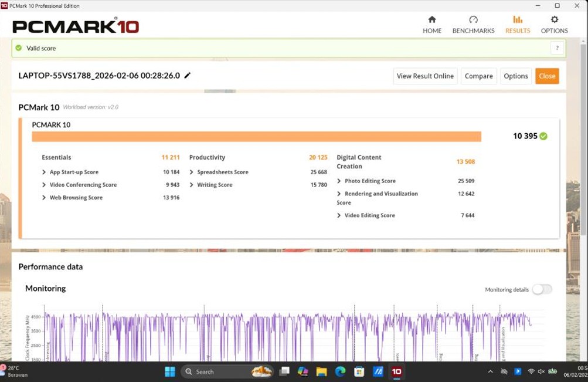This screenshot has width=588, height=382.
Task: Click the result Options button
Action: [516, 76]
